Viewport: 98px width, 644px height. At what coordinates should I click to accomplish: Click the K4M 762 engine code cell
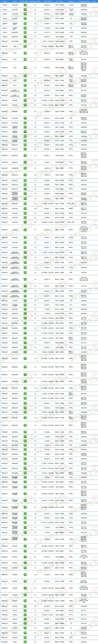tap(84, 408)
